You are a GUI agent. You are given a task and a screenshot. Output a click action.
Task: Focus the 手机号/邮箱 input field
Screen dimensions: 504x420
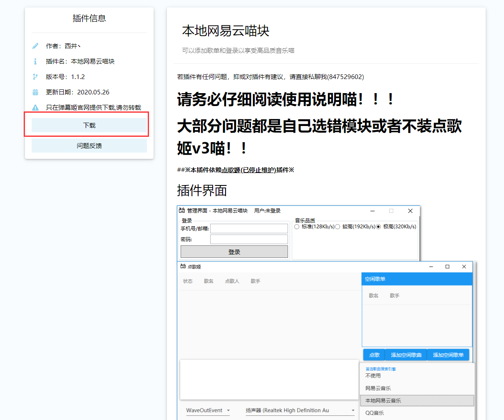(x=249, y=228)
